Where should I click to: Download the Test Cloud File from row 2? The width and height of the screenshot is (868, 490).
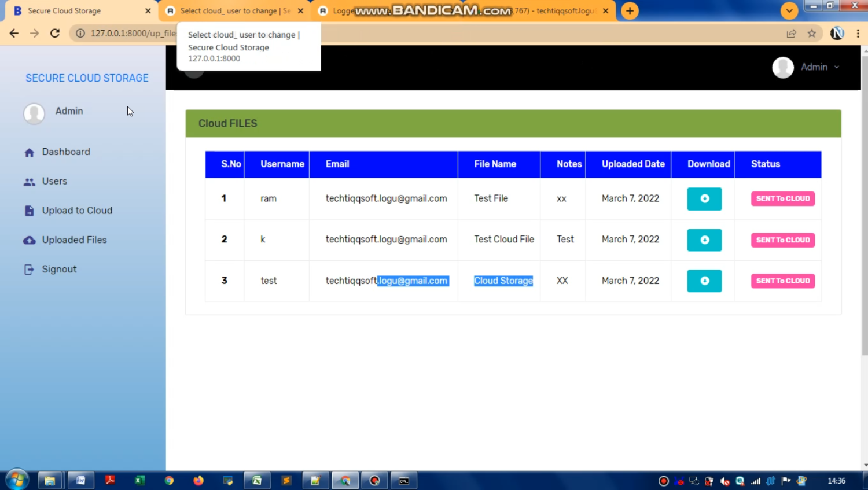pyautogui.click(x=704, y=240)
